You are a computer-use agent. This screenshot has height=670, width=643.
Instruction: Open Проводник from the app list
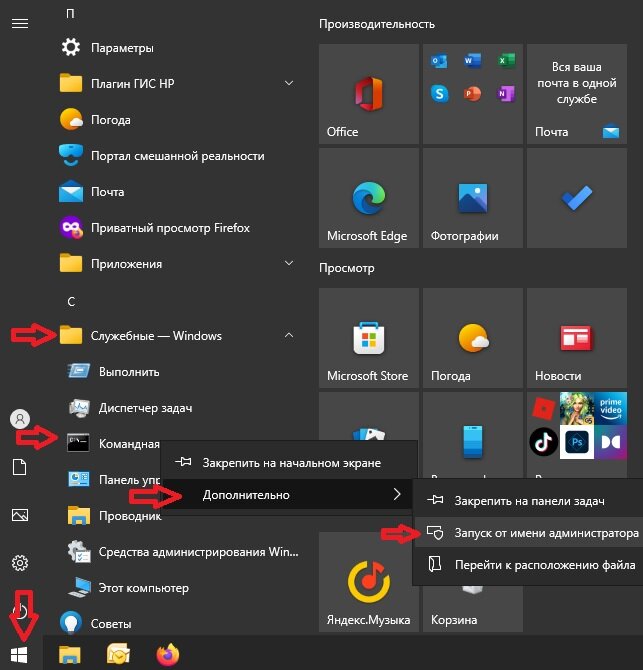click(115, 516)
